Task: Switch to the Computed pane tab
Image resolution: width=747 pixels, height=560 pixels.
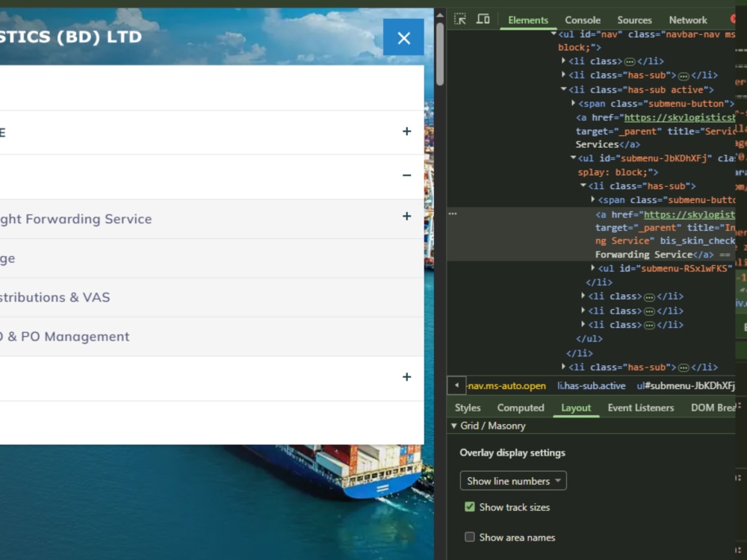Action: [520, 408]
